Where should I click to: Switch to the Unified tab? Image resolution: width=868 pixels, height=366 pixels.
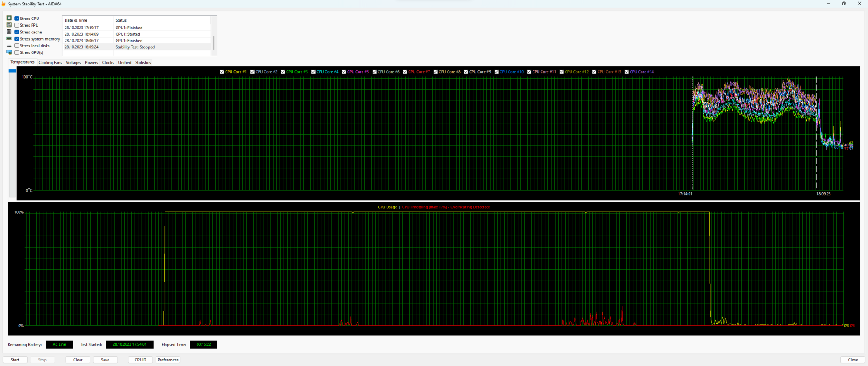[x=124, y=63]
